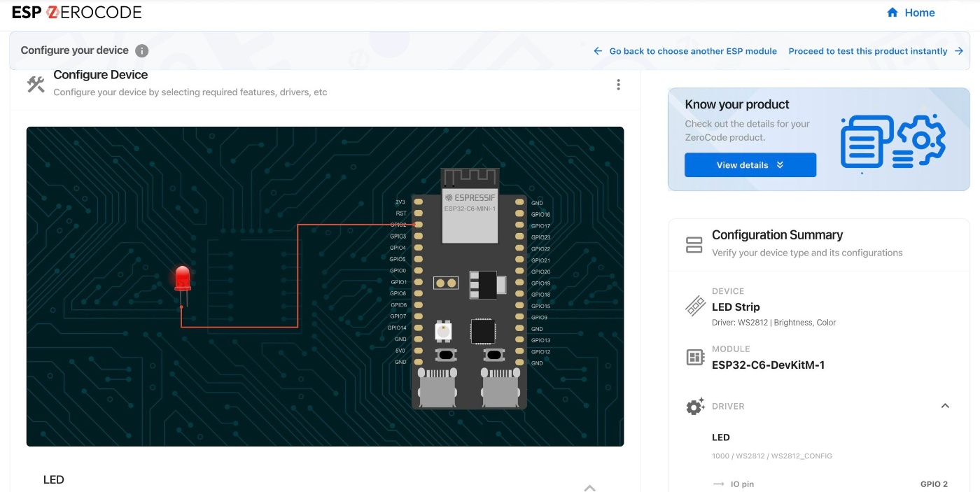This screenshot has width=980, height=492.
Task: Select the GPIO3 pin on the board
Action: pyautogui.click(x=419, y=236)
